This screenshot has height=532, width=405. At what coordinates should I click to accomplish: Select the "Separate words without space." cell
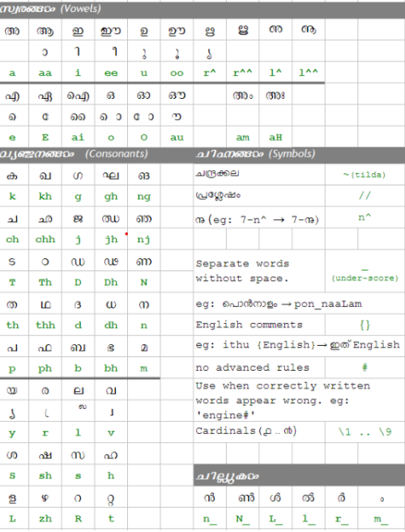[x=259, y=270]
